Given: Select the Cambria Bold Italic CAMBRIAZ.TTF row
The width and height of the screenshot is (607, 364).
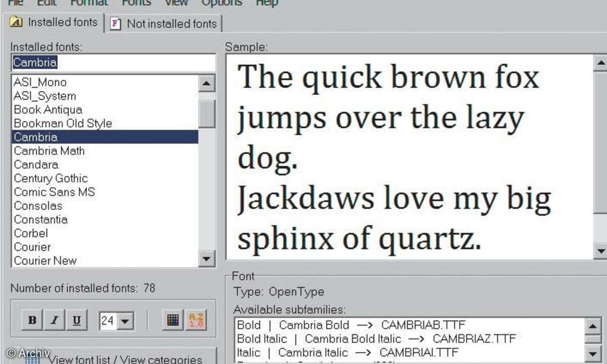Looking at the screenshot, I should [x=410, y=339].
